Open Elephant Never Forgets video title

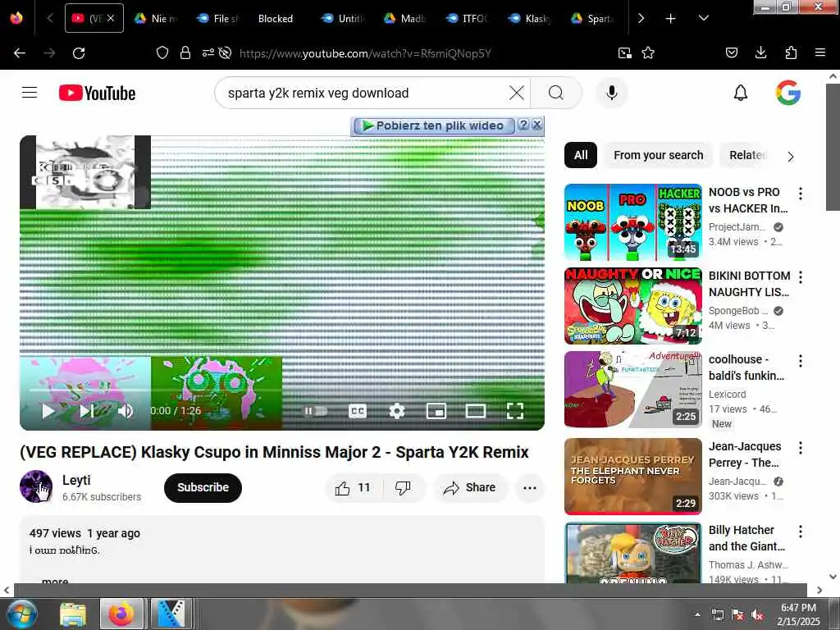pyautogui.click(x=745, y=454)
